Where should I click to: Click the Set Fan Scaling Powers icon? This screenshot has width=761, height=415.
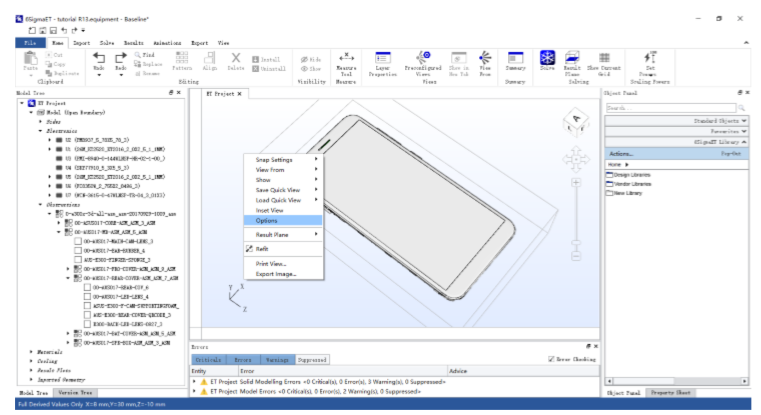click(650, 64)
